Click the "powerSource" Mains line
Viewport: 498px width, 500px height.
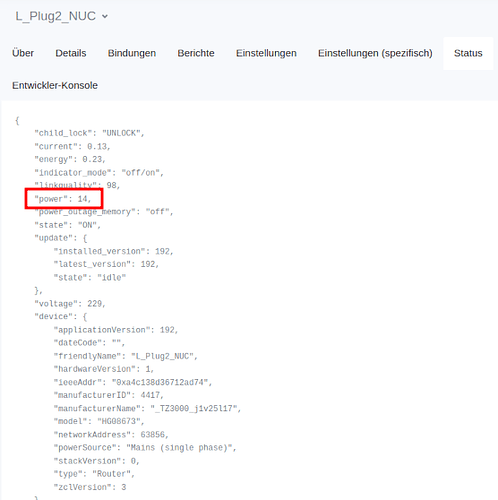(145, 448)
